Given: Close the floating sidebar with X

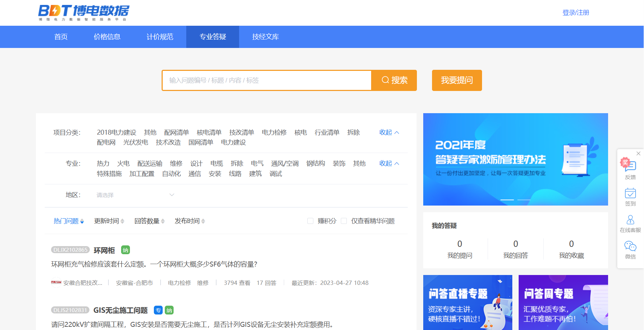Looking at the screenshot, I should tap(638, 153).
